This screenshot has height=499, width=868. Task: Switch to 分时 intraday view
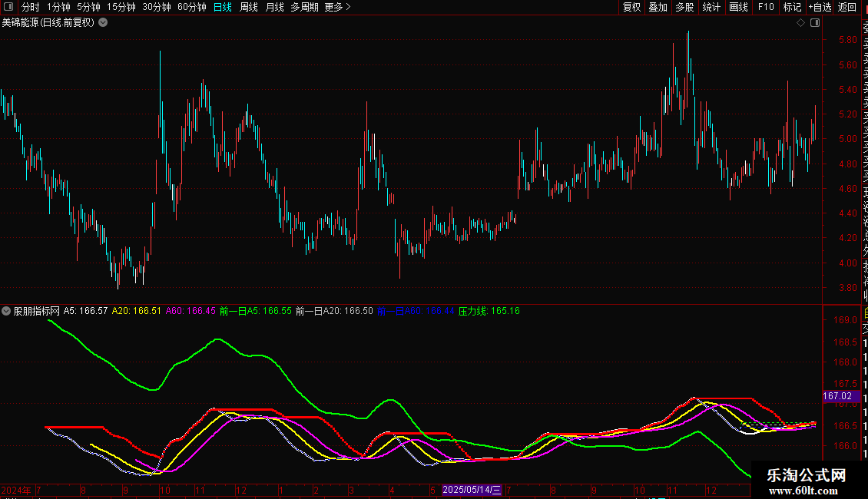(x=31, y=7)
